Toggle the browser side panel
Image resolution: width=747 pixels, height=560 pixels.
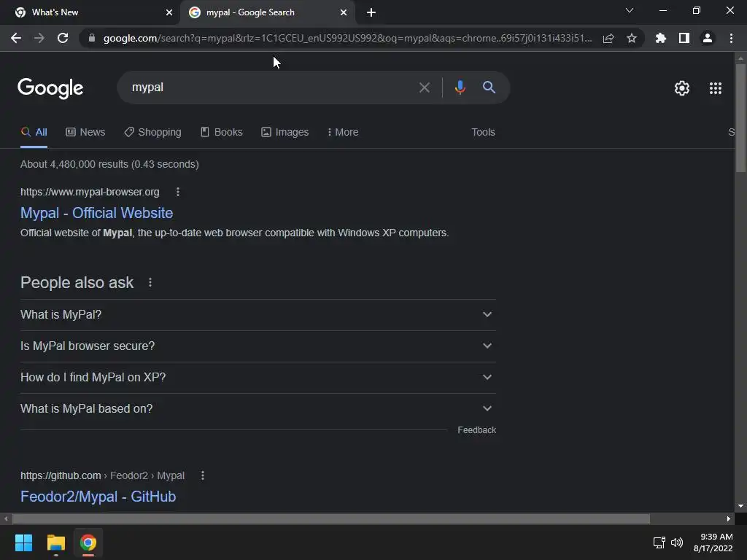click(x=684, y=38)
